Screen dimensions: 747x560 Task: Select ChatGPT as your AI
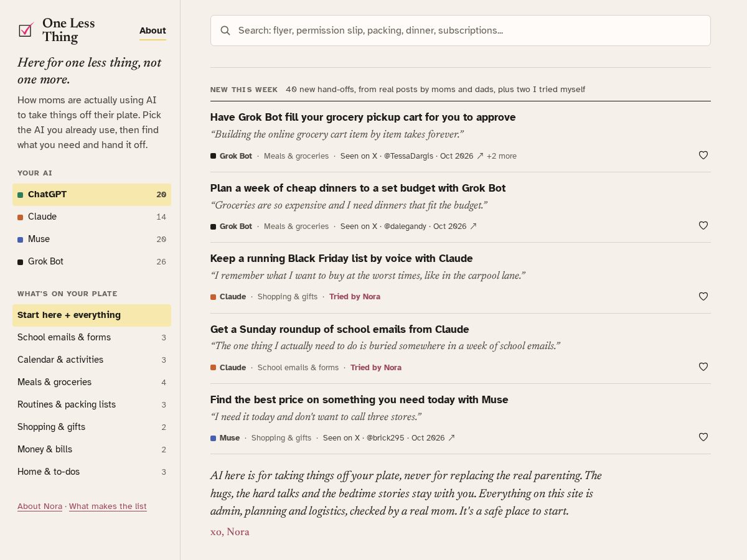[x=92, y=195]
